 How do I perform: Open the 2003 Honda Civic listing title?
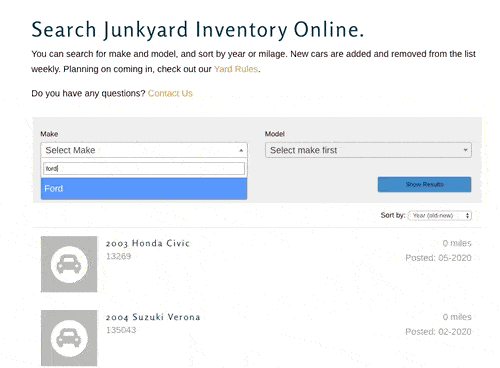coord(148,243)
